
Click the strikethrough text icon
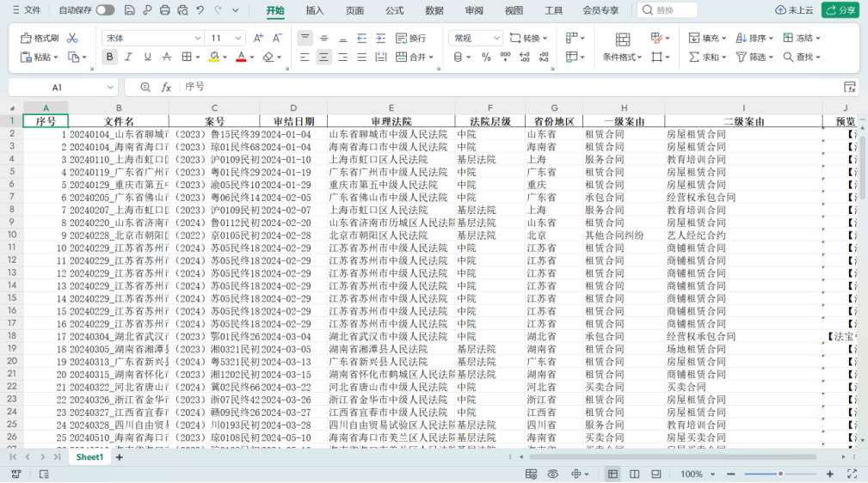pyautogui.click(x=167, y=57)
